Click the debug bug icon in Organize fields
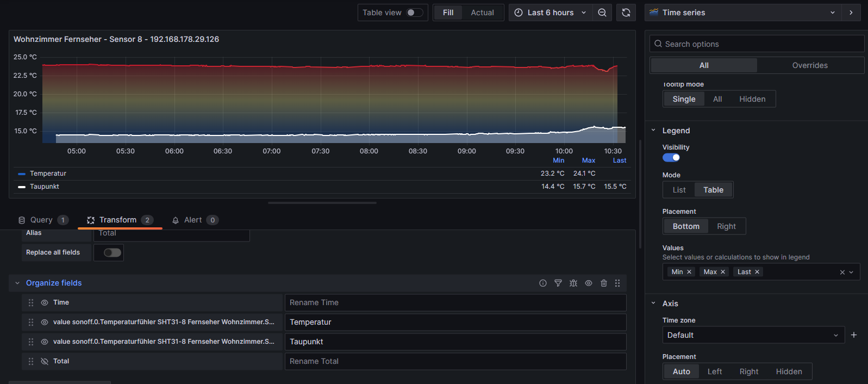This screenshot has height=384, width=868. pos(573,283)
